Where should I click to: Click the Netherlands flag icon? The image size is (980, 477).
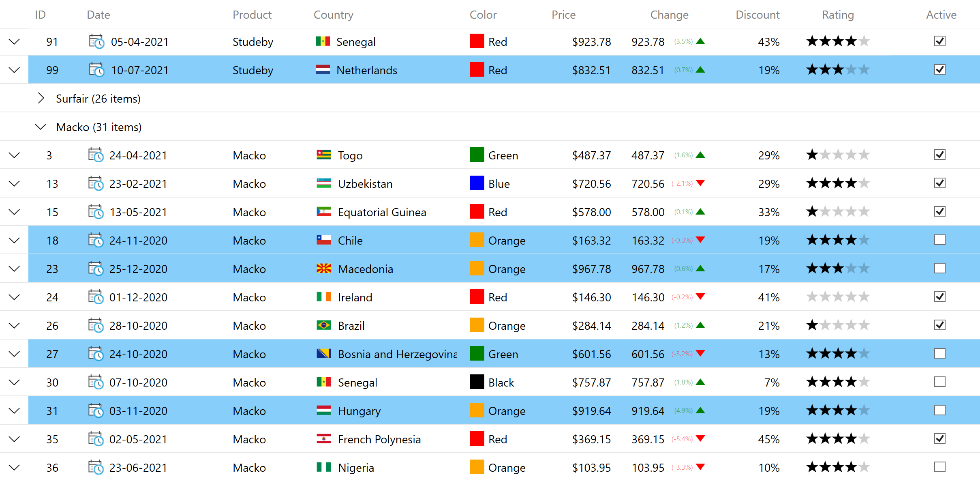pyautogui.click(x=323, y=70)
